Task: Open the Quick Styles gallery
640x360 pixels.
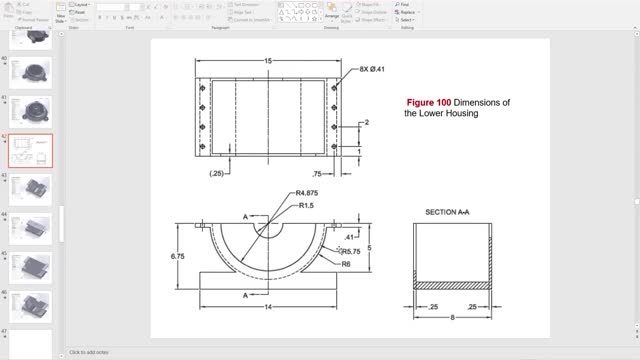Action: (x=346, y=12)
